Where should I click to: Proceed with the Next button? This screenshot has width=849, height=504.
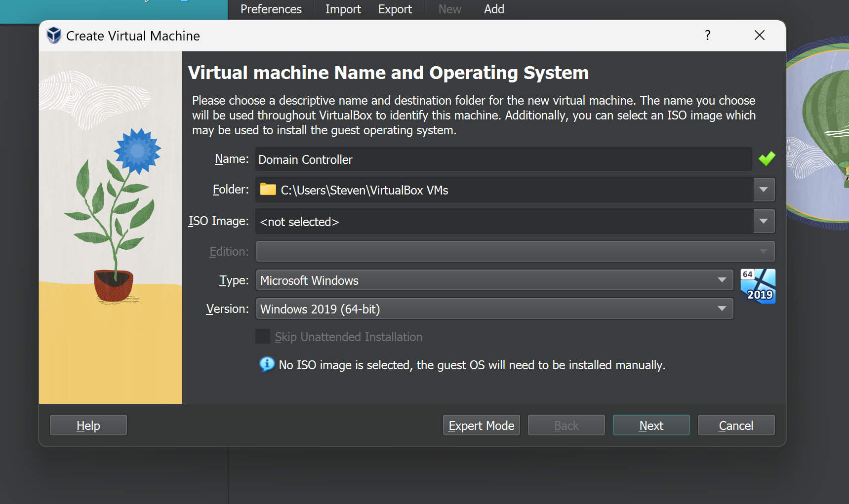[651, 425]
